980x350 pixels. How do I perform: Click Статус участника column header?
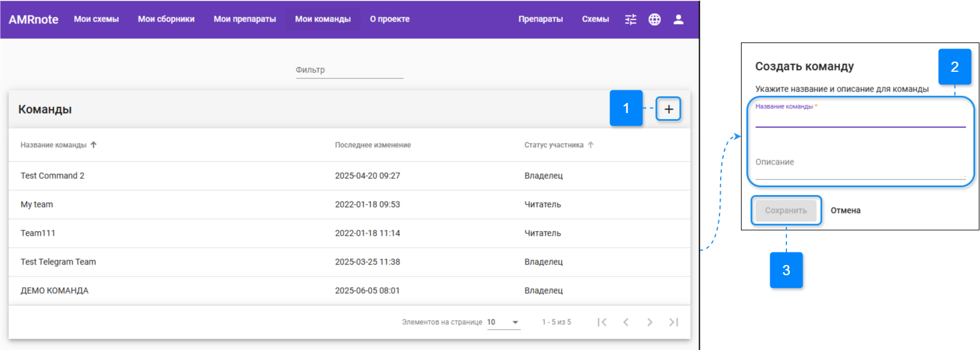tap(554, 145)
